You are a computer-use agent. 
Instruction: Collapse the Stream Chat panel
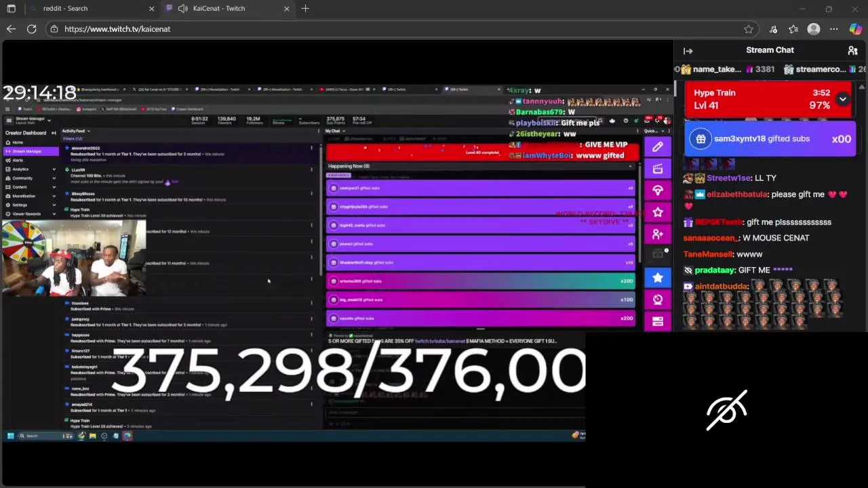point(688,51)
